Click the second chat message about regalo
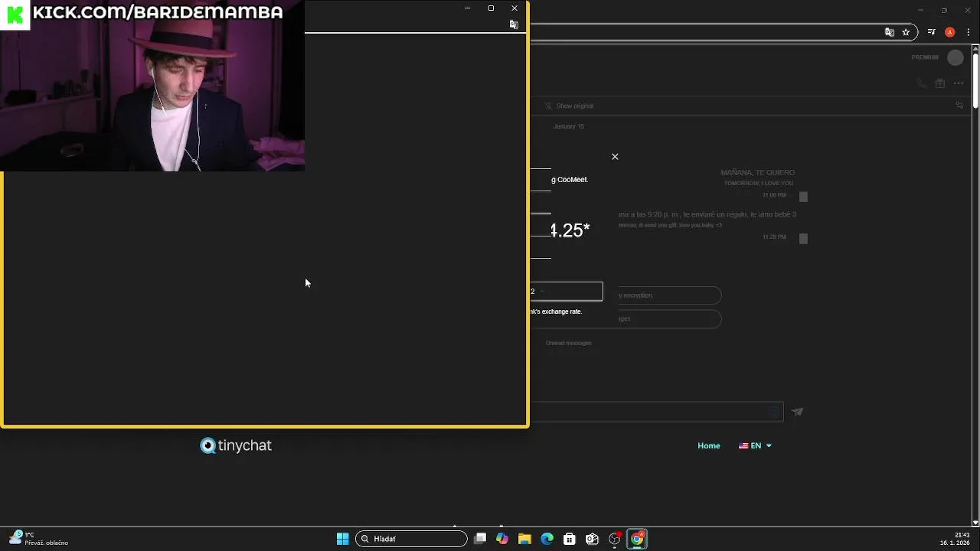This screenshot has width=980, height=551. [707, 214]
